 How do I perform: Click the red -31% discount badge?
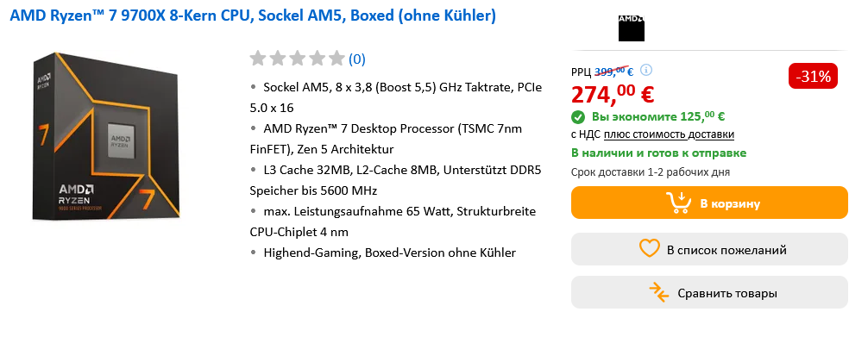[813, 77]
